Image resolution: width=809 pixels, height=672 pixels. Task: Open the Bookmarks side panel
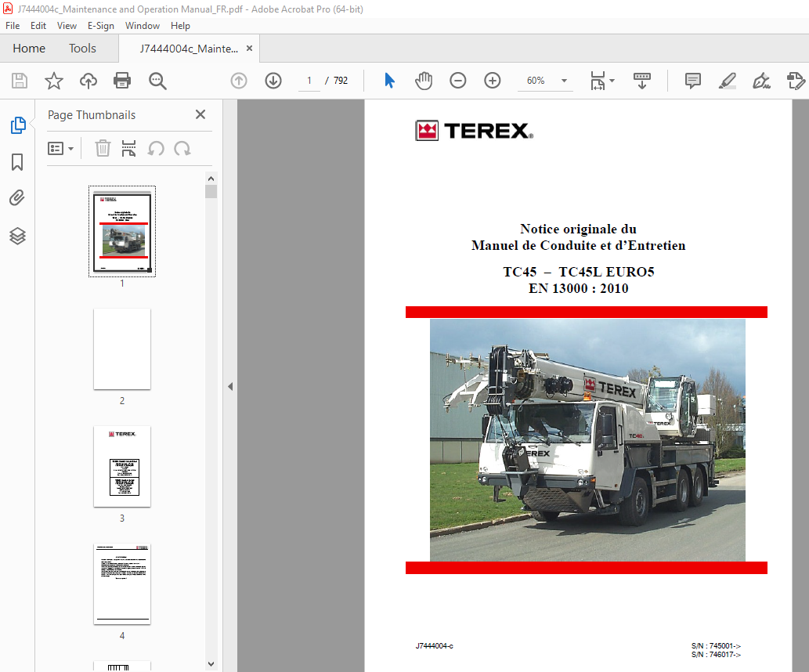pyautogui.click(x=17, y=162)
